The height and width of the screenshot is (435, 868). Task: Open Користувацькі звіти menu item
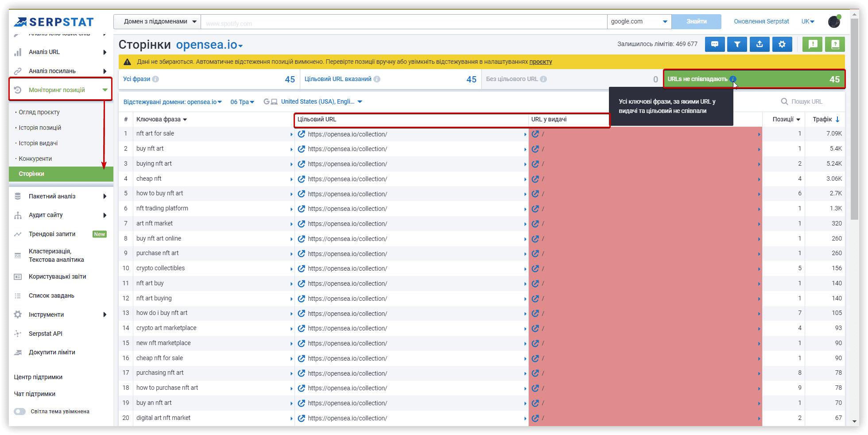[x=58, y=276]
